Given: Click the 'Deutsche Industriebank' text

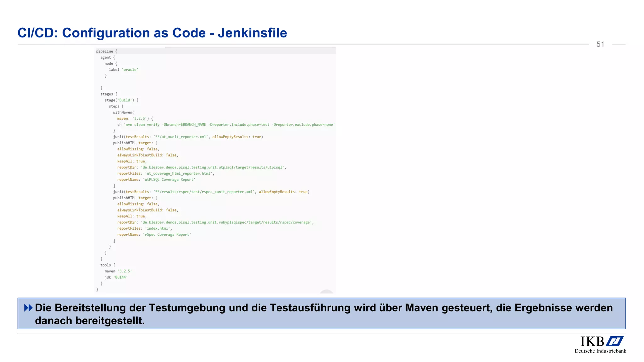Looking at the screenshot, I should coord(600,351).
